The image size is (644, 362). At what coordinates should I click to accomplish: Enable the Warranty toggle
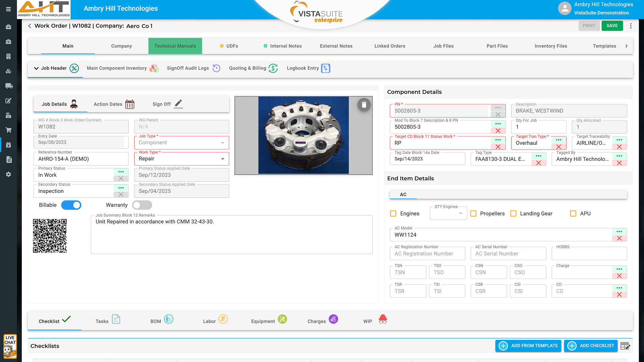click(x=142, y=205)
